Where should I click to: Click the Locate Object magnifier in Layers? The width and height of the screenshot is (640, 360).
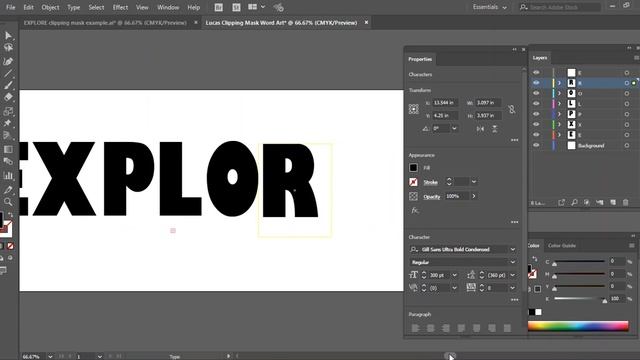(x=574, y=202)
